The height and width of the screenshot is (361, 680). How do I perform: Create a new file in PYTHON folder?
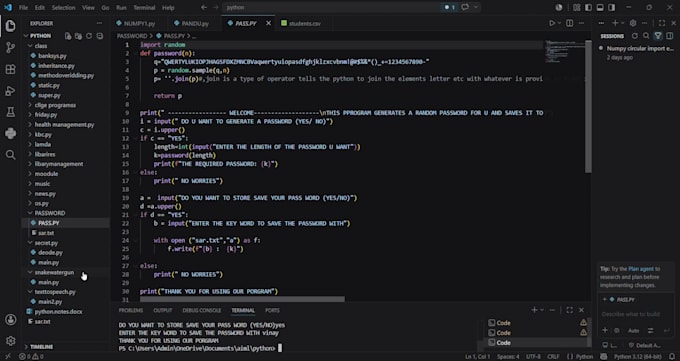(x=68, y=36)
